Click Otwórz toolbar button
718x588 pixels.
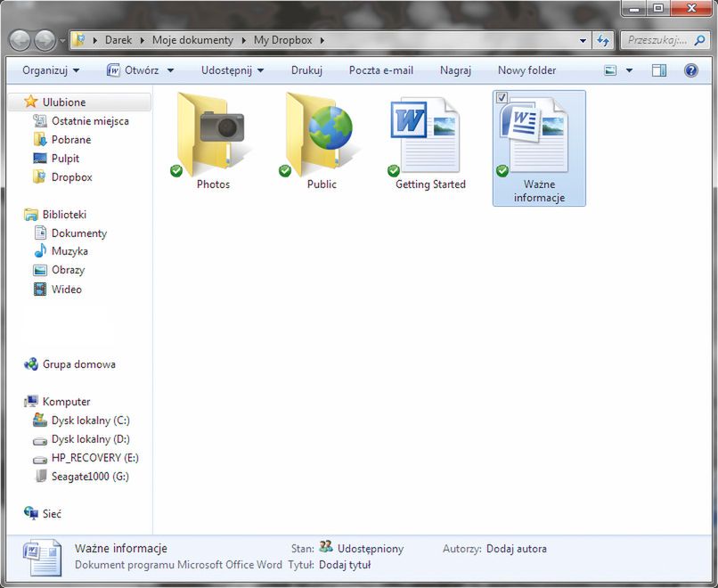(133, 70)
